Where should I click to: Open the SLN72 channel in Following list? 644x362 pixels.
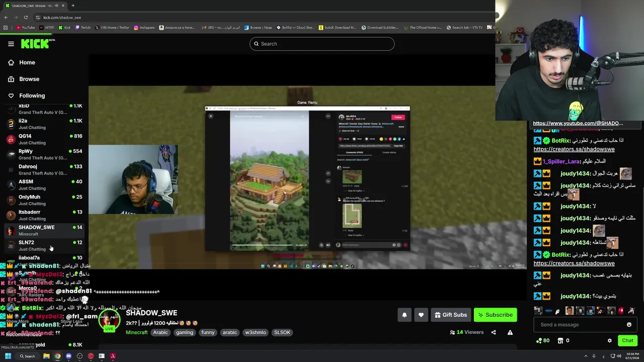click(44, 245)
